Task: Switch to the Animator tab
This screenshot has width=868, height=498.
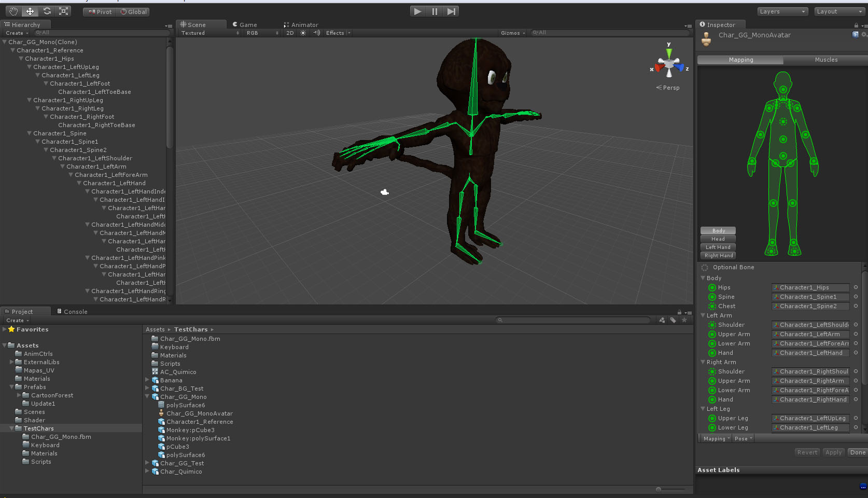Action: (301, 25)
